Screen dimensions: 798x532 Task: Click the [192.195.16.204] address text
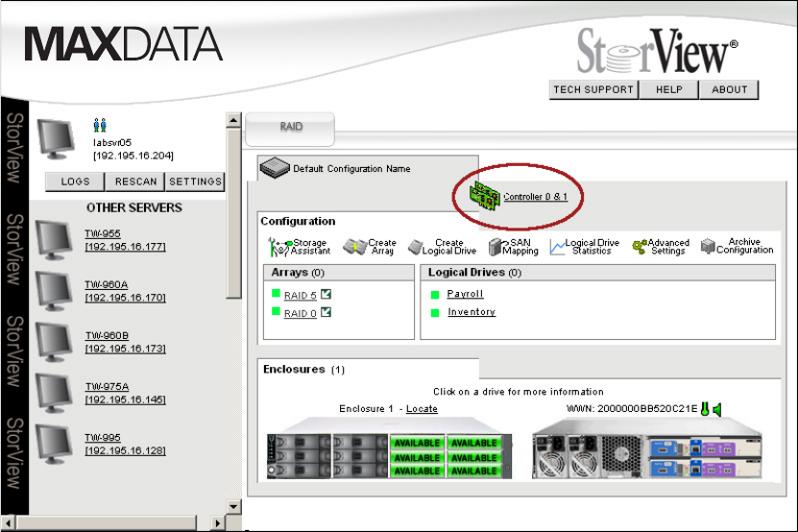tap(133, 156)
